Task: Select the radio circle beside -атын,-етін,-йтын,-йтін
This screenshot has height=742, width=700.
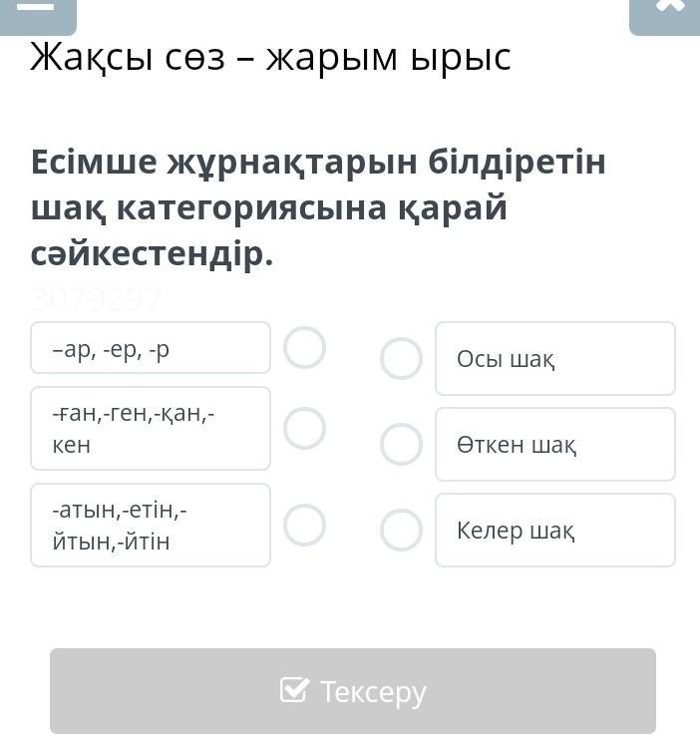Action: 304,525
